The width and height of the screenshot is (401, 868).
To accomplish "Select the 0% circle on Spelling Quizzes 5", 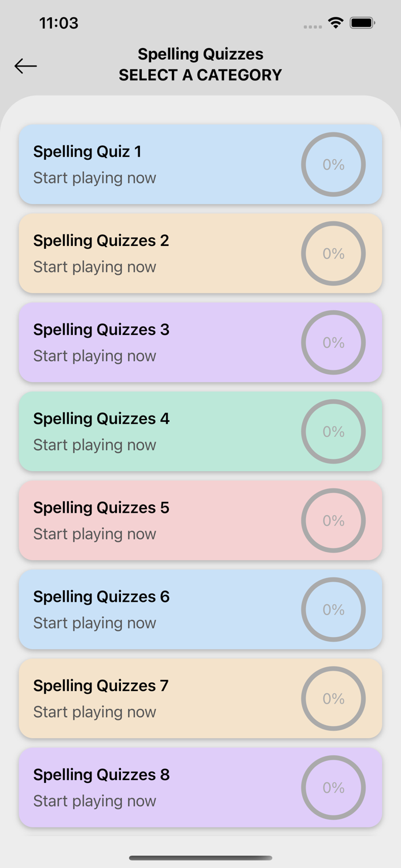I will [x=334, y=520].
